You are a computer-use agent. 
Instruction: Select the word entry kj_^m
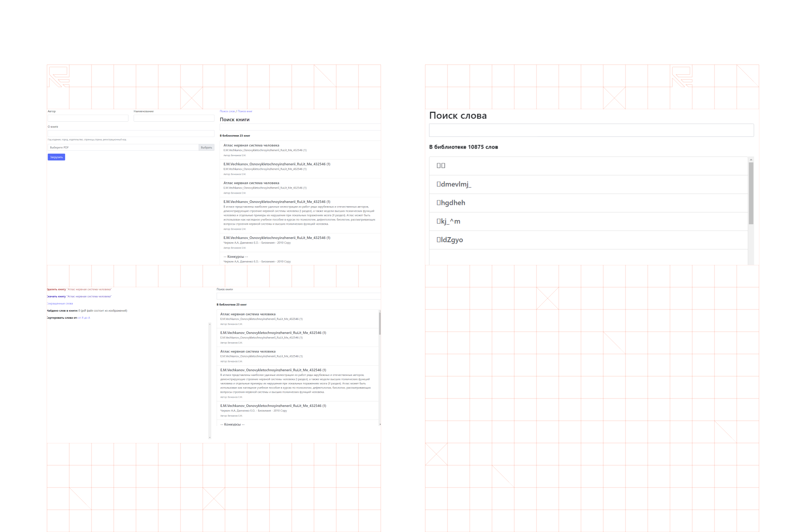point(448,221)
